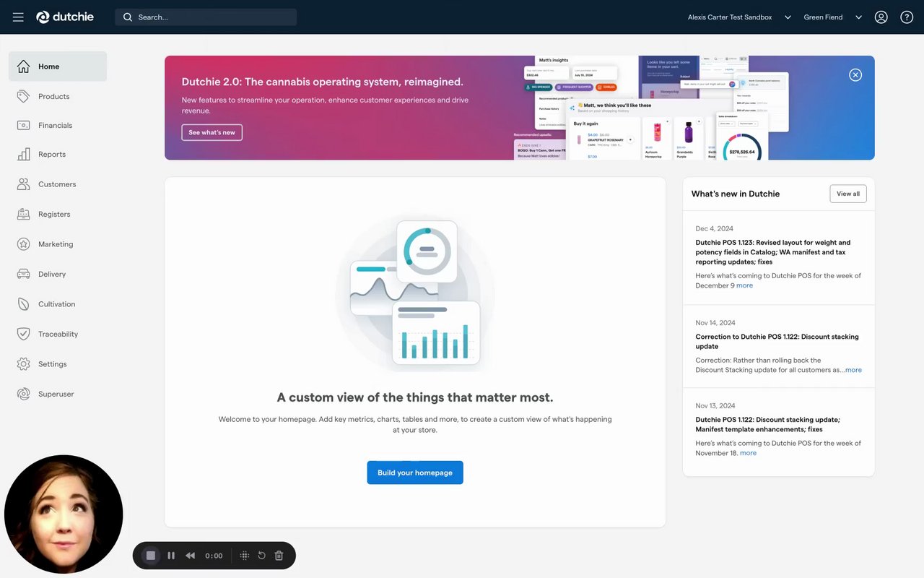Navigate to Traceability
The image size is (924, 578).
(x=58, y=334)
